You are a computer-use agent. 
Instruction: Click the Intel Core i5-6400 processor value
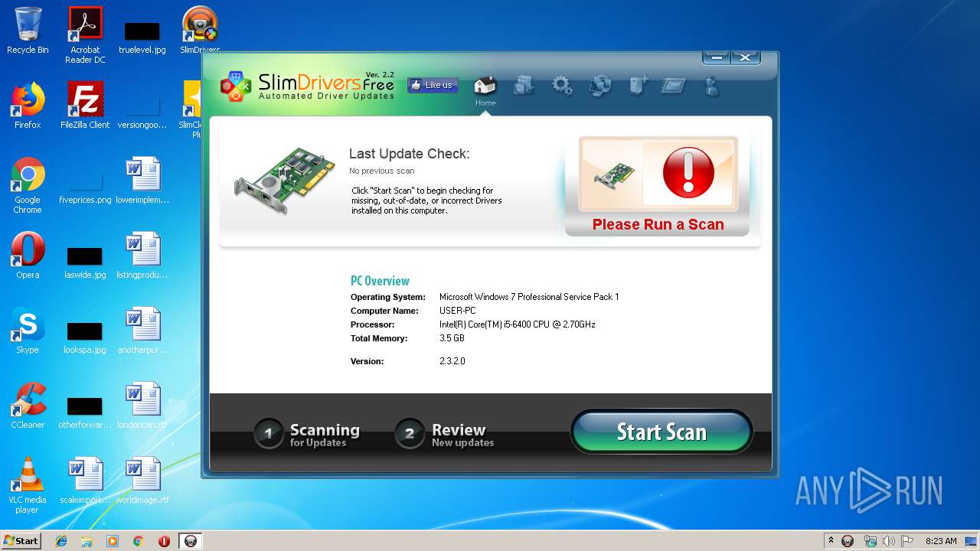518,324
